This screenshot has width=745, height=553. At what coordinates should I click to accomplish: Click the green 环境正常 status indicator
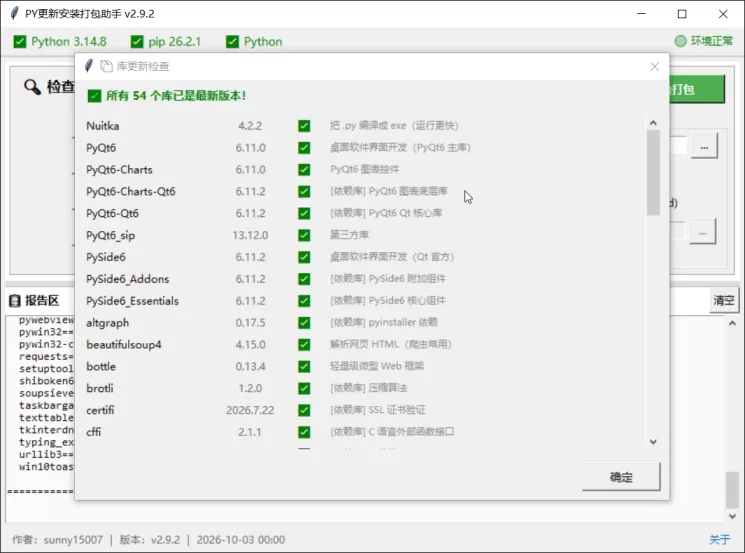pyautogui.click(x=680, y=41)
